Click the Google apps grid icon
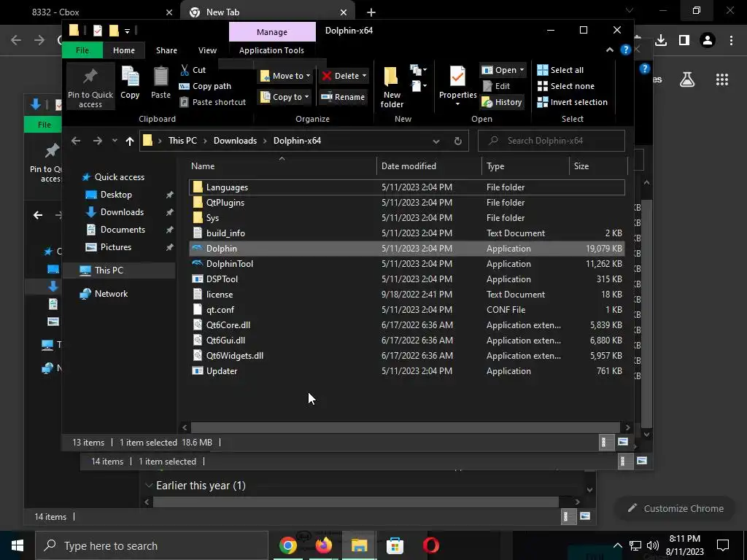Image resolution: width=747 pixels, height=560 pixels. pyautogui.click(x=722, y=79)
